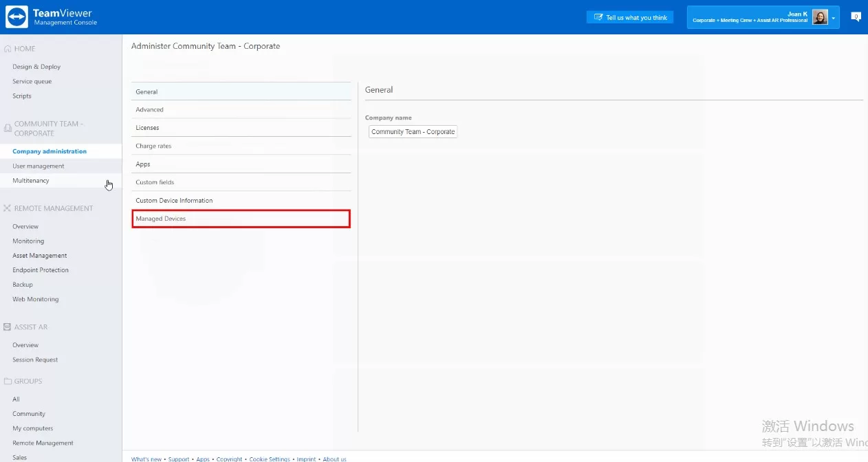This screenshot has height=462, width=868.
Task: Select the Advanced settings tab
Action: tap(241, 110)
